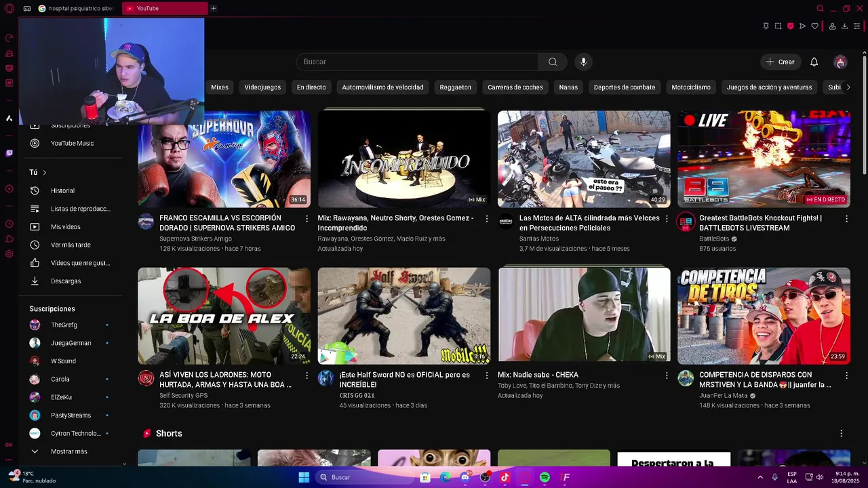The width and height of the screenshot is (868, 488).
Task: Pin the tab with the pin icon
Action: (766, 26)
